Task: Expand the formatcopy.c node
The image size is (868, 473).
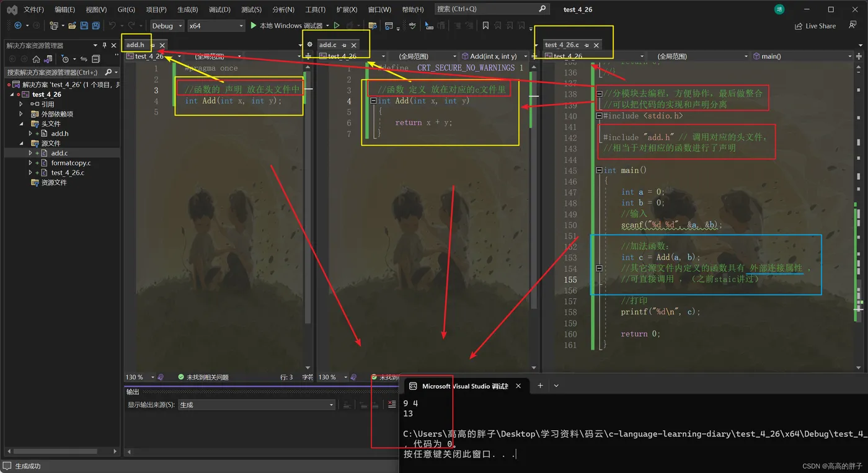Action: 30,163
